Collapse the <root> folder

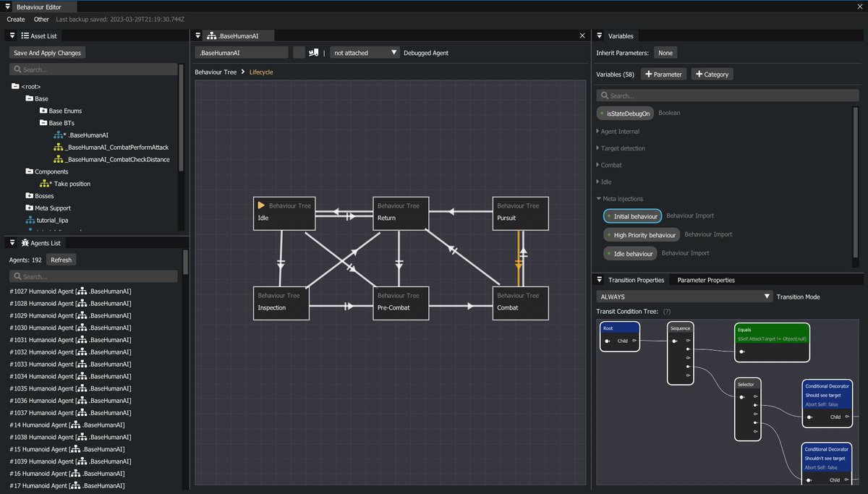click(x=16, y=86)
